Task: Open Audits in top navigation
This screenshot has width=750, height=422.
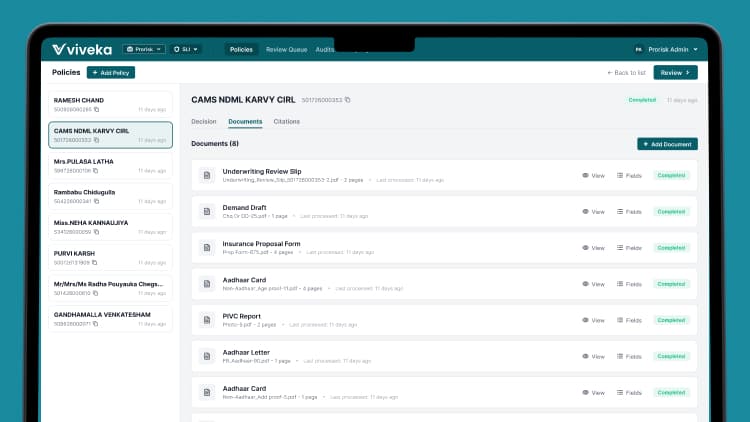Action: coord(325,49)
